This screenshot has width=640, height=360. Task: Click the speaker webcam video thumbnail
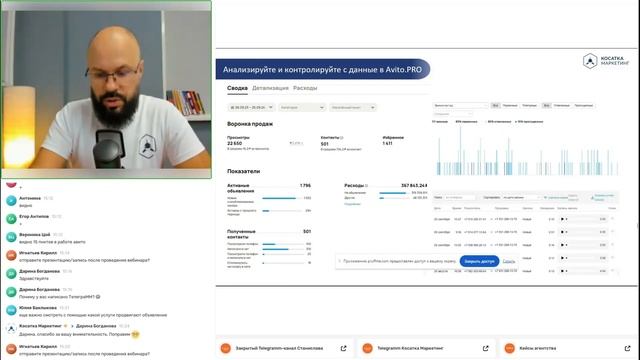pos(106,89)
